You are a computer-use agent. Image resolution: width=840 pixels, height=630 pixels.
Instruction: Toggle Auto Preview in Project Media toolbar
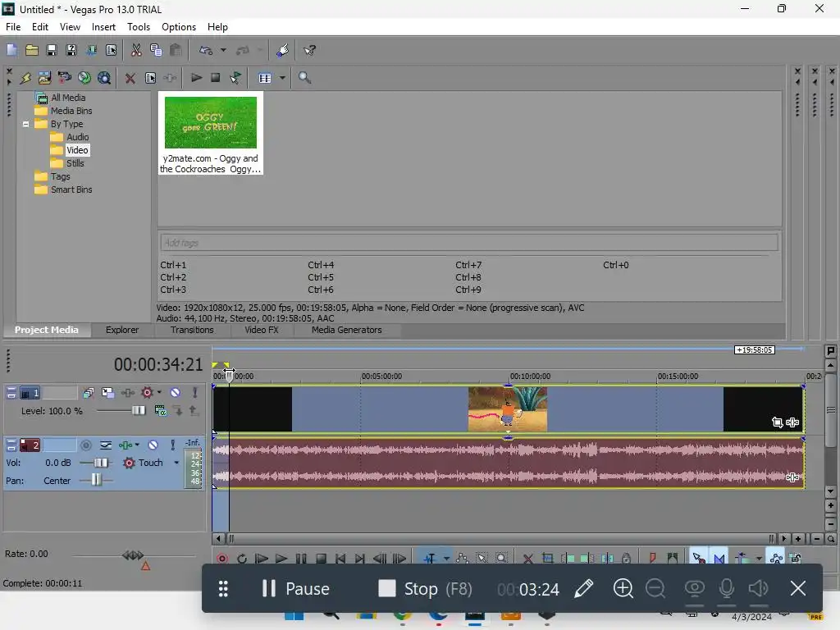[235, 78]
